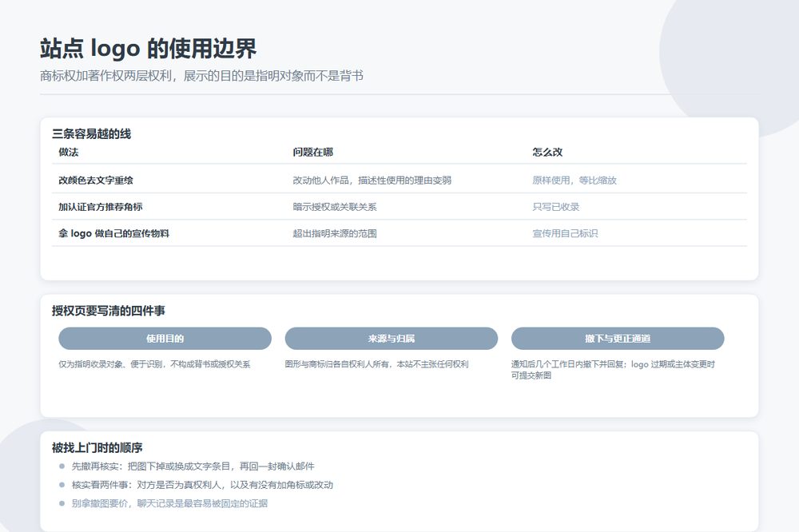
Task: Click the description 仅为指明收录对象、便于识别
Action: pos(154,363)
